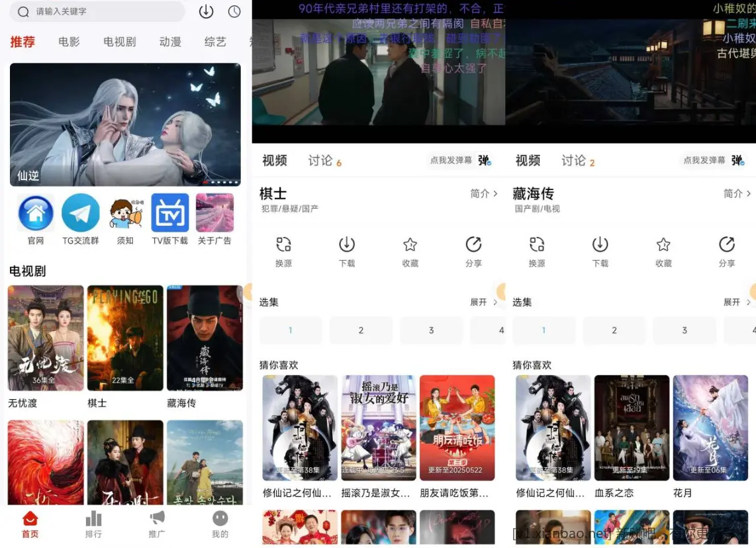Switch to 电影 tab

69,42
